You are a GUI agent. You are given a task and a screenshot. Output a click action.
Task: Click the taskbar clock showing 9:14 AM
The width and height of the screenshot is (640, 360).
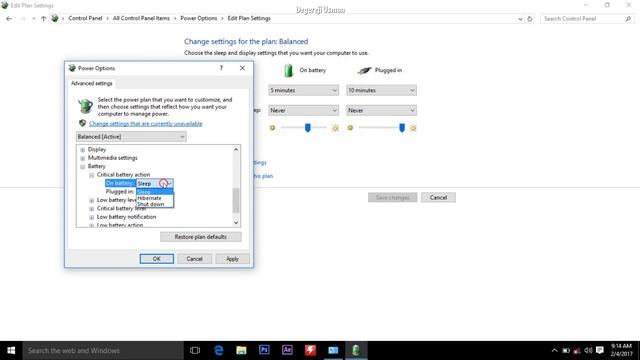(621, 350)
